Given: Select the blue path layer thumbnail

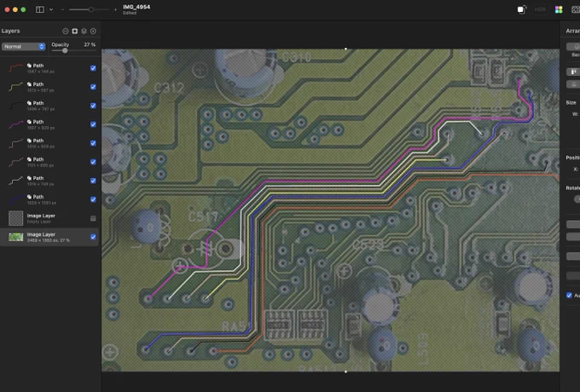Looking at the screenshot, I should (x=15, y=199).
